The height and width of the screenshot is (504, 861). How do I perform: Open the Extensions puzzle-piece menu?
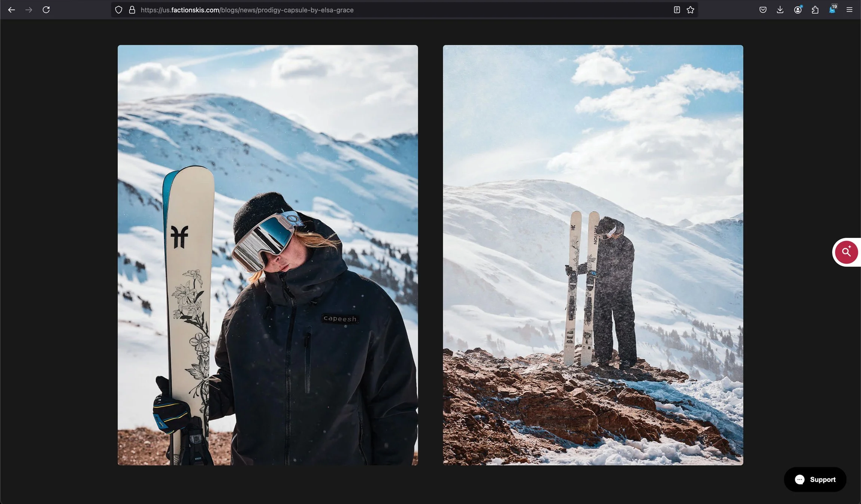[815, 10]
